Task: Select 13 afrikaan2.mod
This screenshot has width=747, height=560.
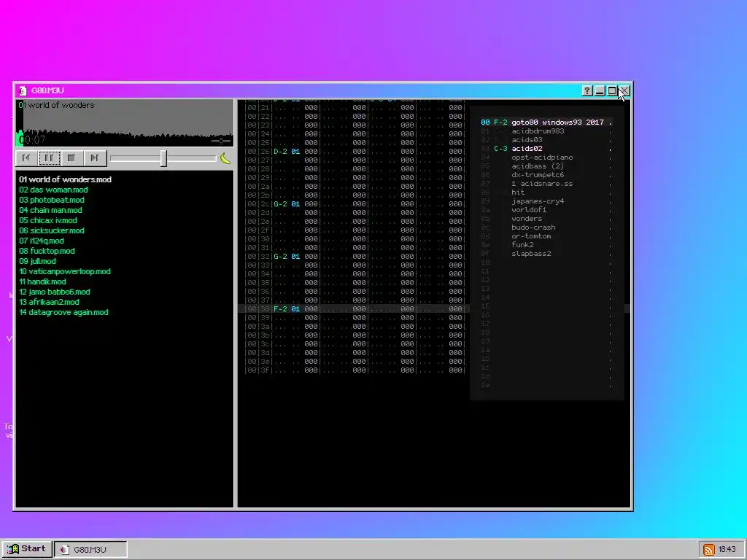Action: 49,302
